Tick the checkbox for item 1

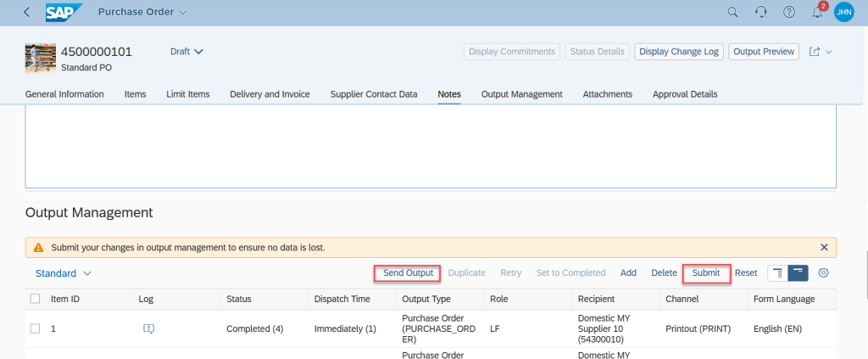tap(35, 328)
